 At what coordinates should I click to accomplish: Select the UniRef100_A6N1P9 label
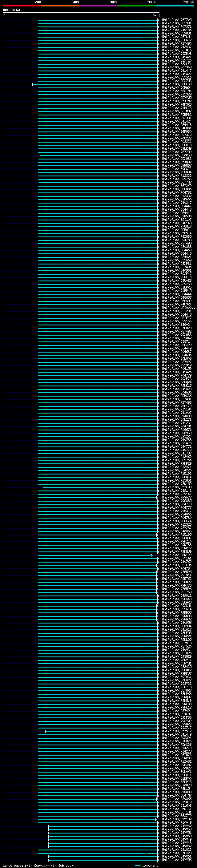coord(177,555)
